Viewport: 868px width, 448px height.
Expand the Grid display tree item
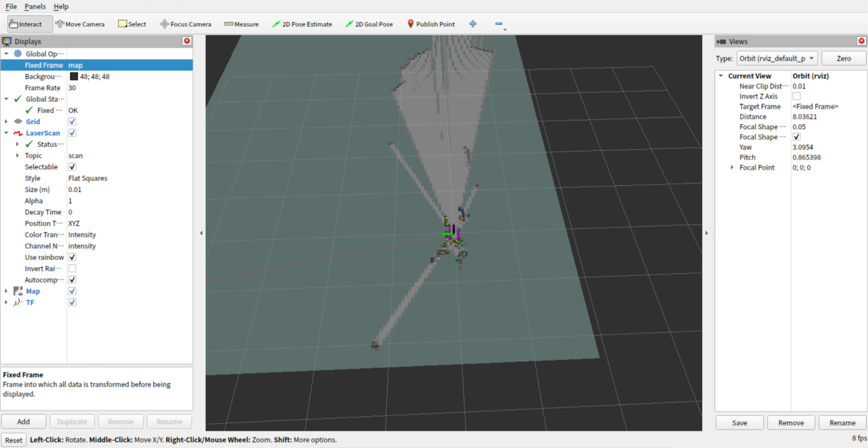pos(6,122)
